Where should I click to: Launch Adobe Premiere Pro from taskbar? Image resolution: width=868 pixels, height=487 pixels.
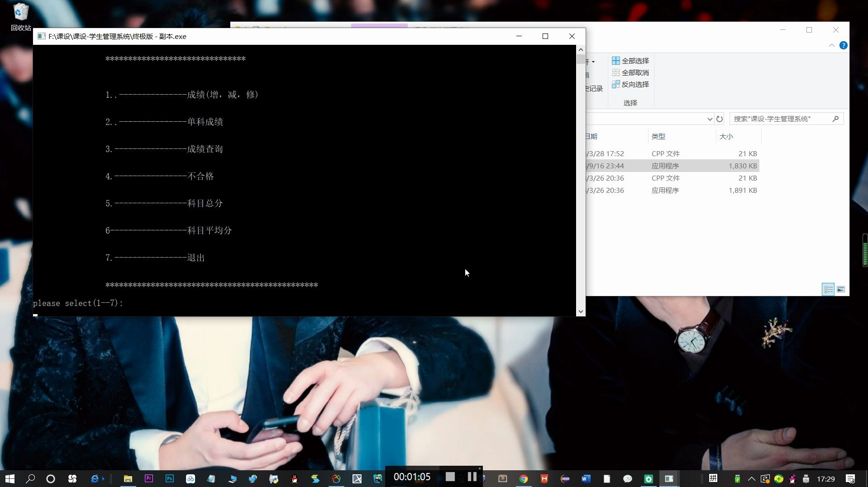(149, 478)
